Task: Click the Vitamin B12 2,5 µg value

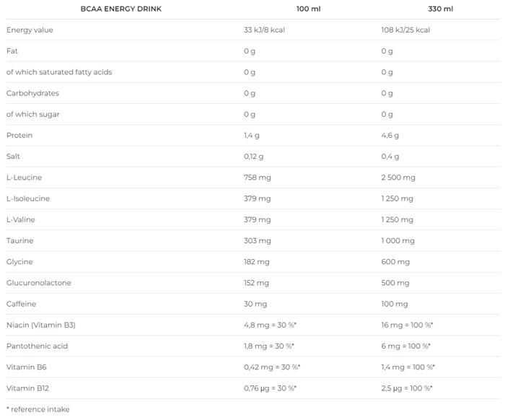Action: [406, 388]
